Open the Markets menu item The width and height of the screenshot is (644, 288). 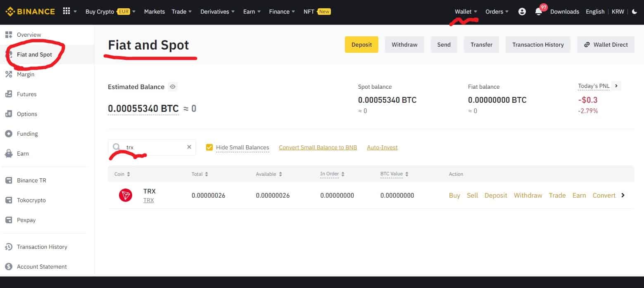pyautogui.click(x=154, y=12)
